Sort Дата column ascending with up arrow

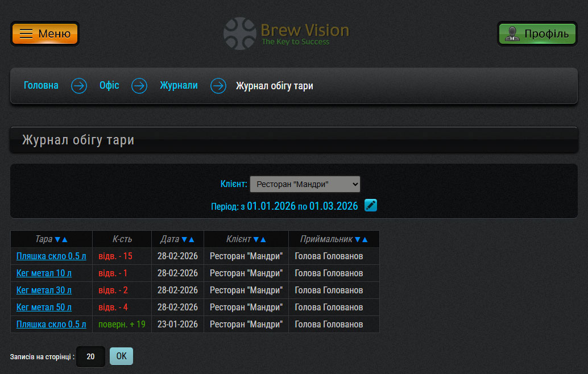(x=192, y=240)
